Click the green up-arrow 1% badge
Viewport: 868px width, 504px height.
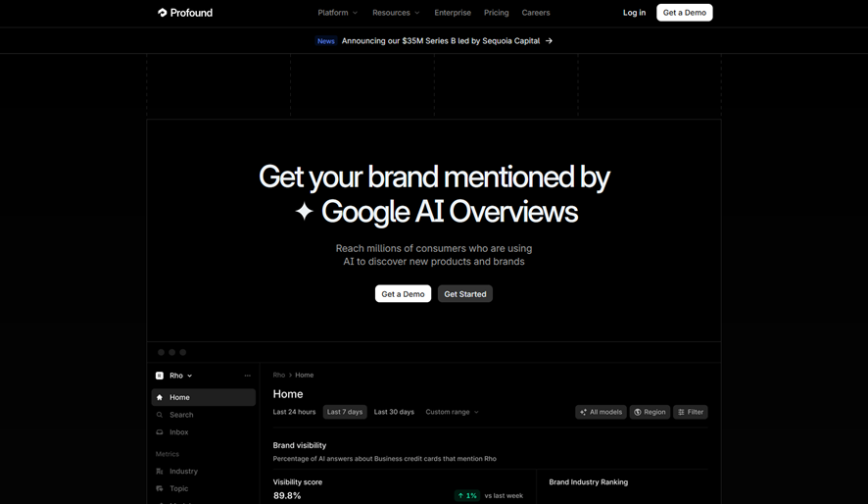467,496
